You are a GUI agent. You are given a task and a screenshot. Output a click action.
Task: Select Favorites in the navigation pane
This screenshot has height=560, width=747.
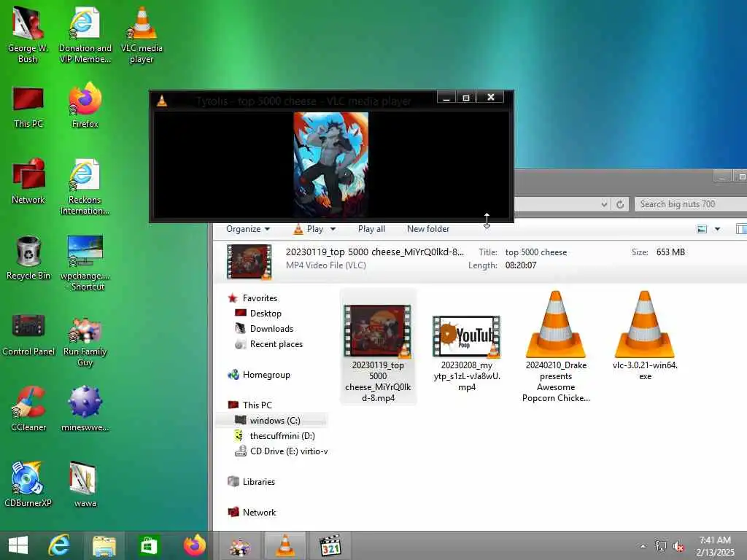pos(260,298)
